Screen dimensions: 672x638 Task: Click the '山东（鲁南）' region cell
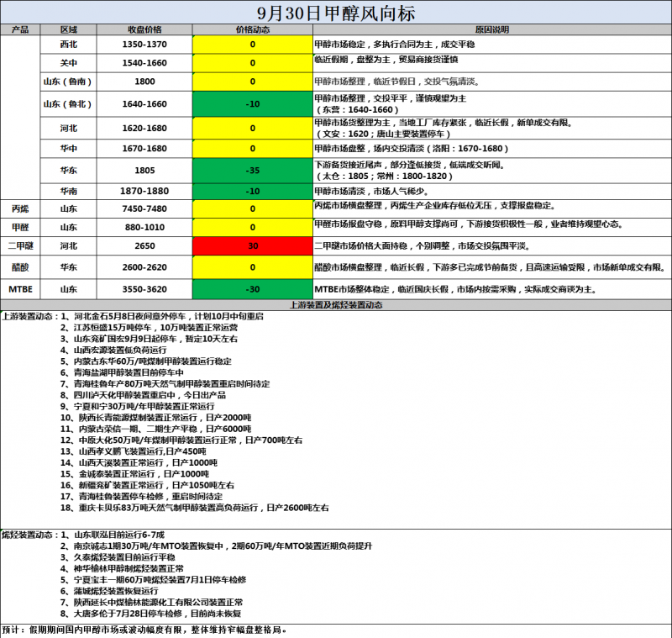pos(69,82)
